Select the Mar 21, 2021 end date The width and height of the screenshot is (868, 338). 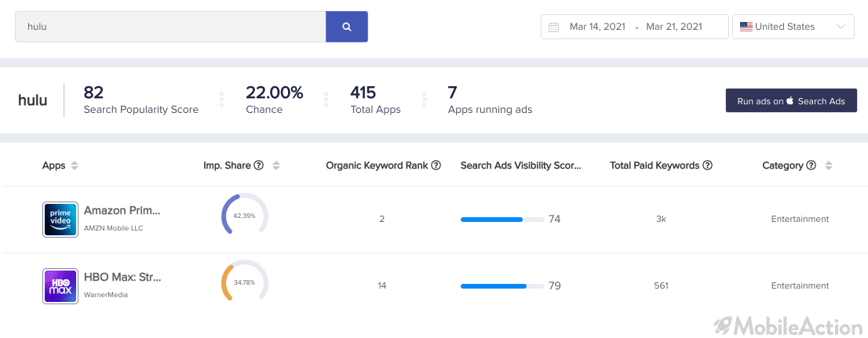pyautogui.click(x=673, y=27)
